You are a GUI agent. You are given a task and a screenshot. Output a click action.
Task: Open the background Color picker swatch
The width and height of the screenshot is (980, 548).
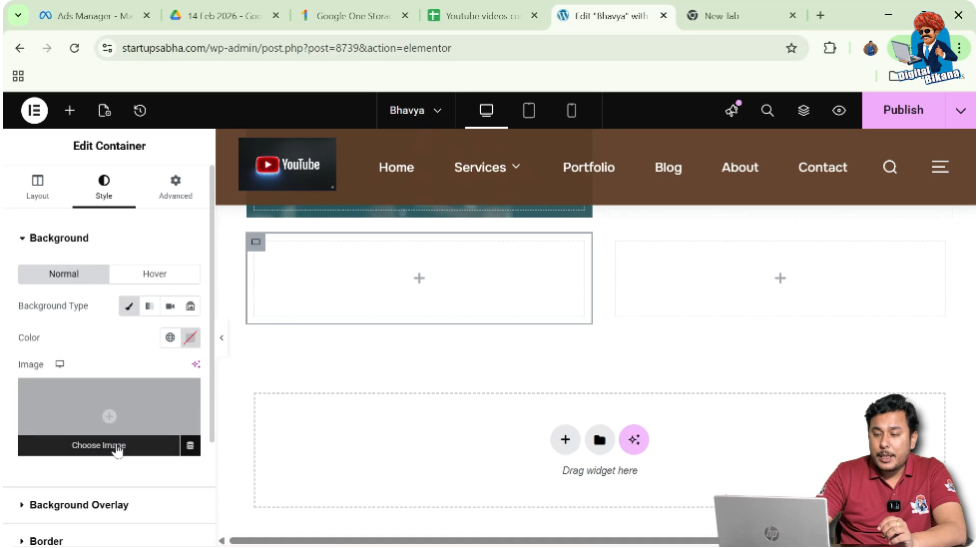[x=190, y=338]
